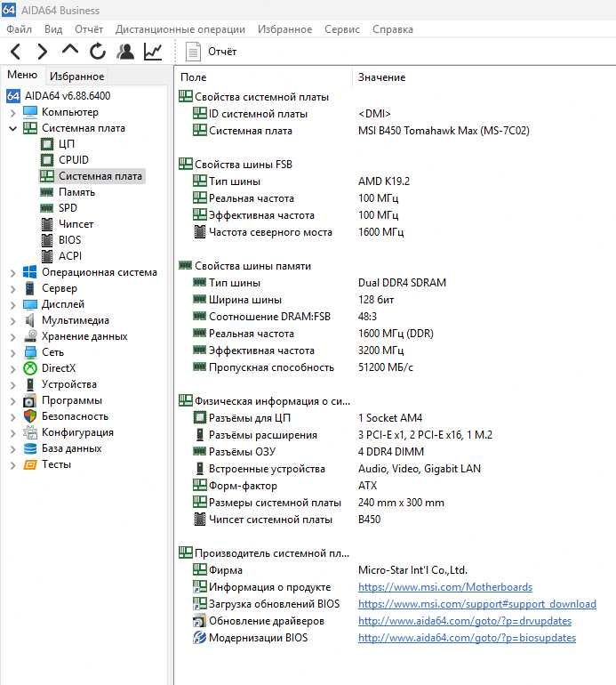Image resolution: width=616 pixels, height=685 pixels.
Task: Click the BIOS chip icon
Action: (x=47, y=240)
